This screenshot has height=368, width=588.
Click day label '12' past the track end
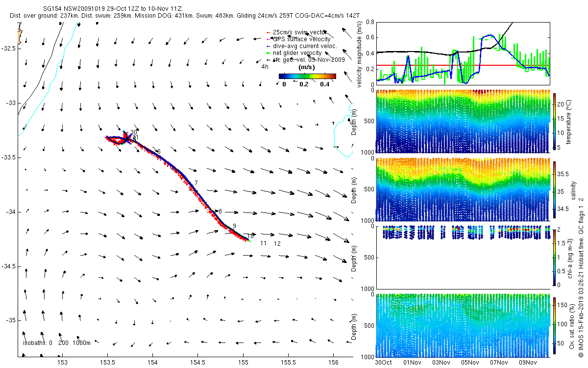277,243
